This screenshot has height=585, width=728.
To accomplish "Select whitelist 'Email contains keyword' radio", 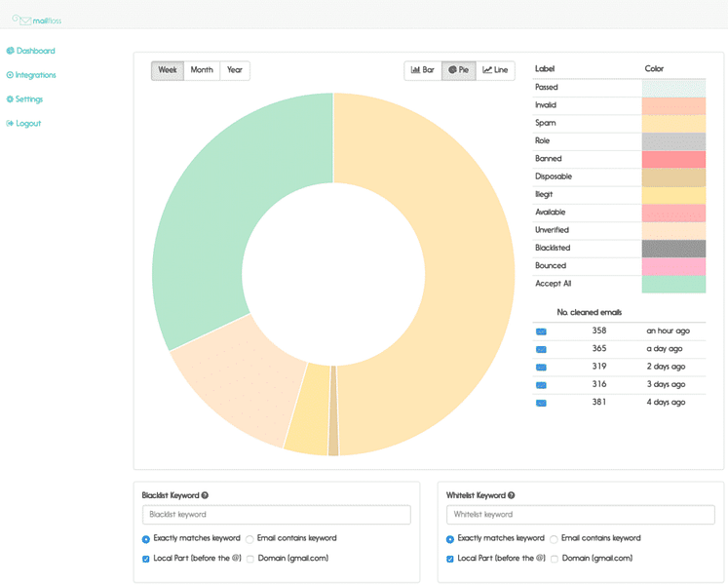I will tap(554, 539).
